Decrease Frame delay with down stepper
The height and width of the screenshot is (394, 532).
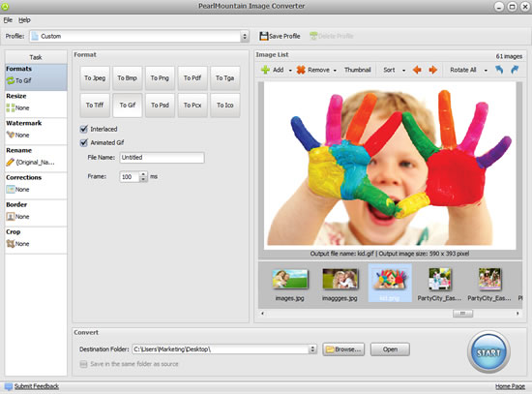(143, 179)
